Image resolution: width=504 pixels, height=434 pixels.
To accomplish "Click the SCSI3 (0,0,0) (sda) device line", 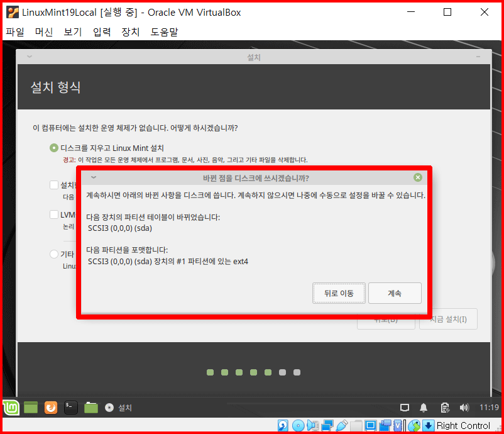I will tap(120, 228).
